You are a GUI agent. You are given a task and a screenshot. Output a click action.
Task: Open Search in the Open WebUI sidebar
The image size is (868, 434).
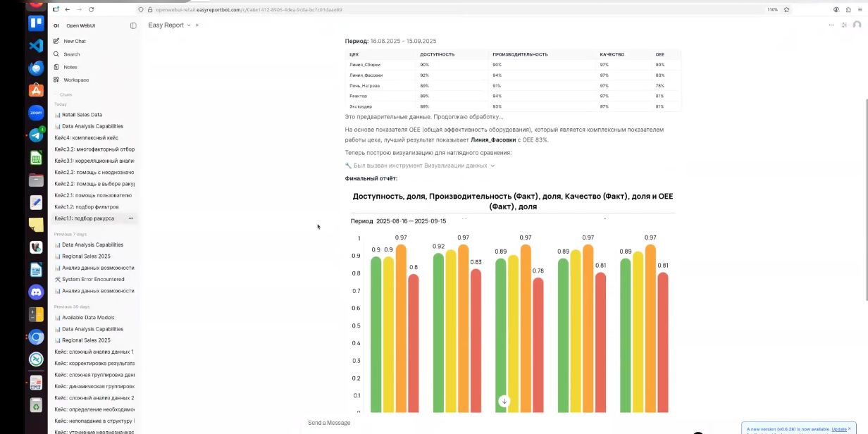click(x=71, y=54)
